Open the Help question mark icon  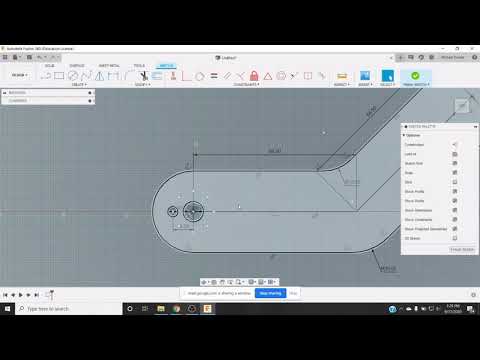475,57
